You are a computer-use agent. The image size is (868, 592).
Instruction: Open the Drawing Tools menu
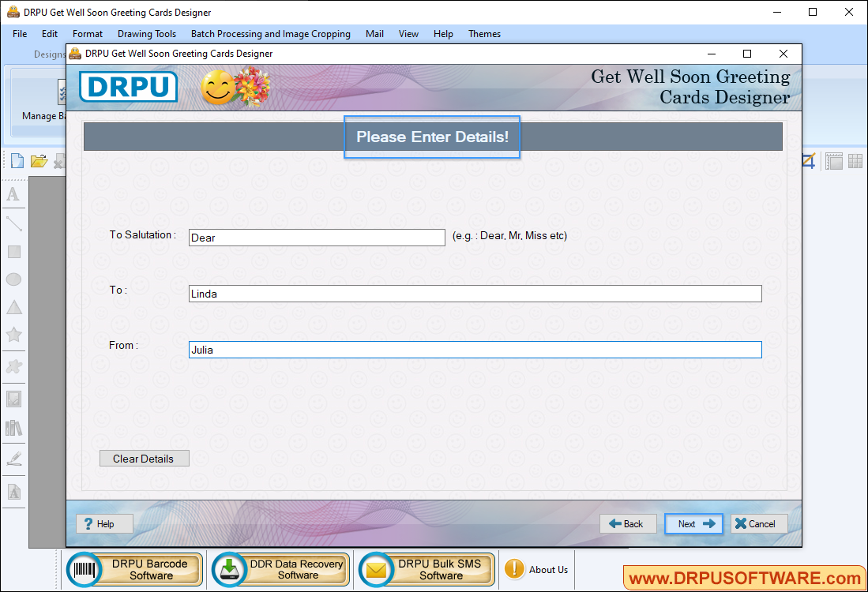147,34
